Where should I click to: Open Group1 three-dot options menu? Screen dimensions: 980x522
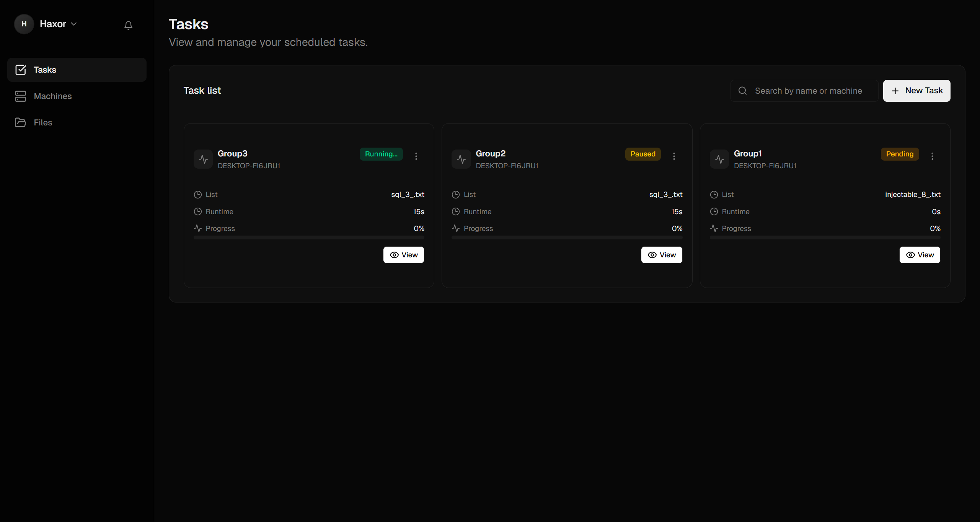(932, 156)
